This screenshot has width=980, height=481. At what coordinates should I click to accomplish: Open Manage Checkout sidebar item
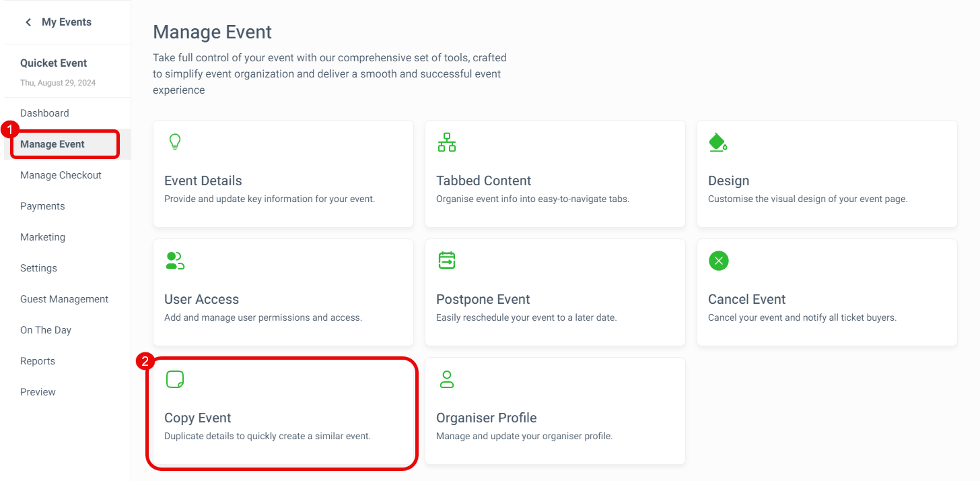pyautogui.click(x=61, y=175)
